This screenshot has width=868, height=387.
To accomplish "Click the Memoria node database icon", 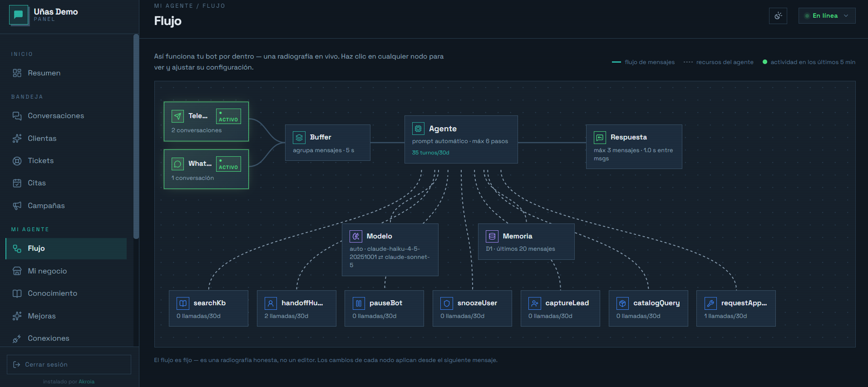I will pyautogui.click(x=492, y=236).
